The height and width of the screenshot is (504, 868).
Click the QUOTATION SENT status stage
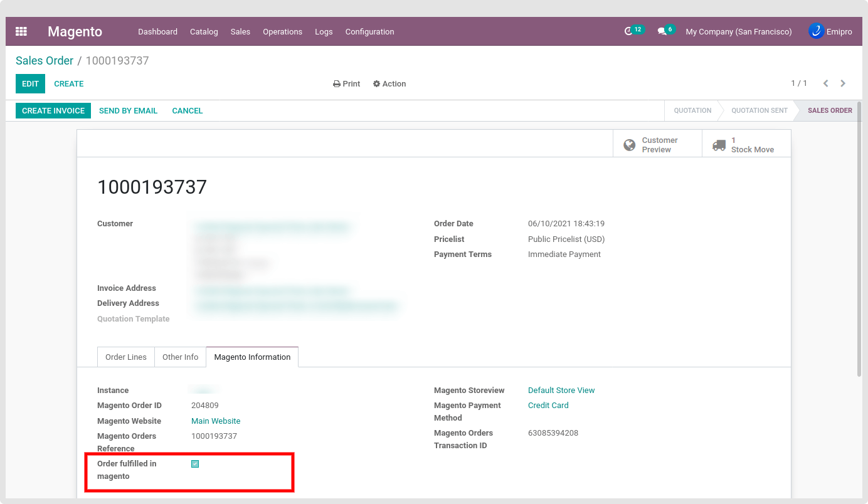click(759, 111)
